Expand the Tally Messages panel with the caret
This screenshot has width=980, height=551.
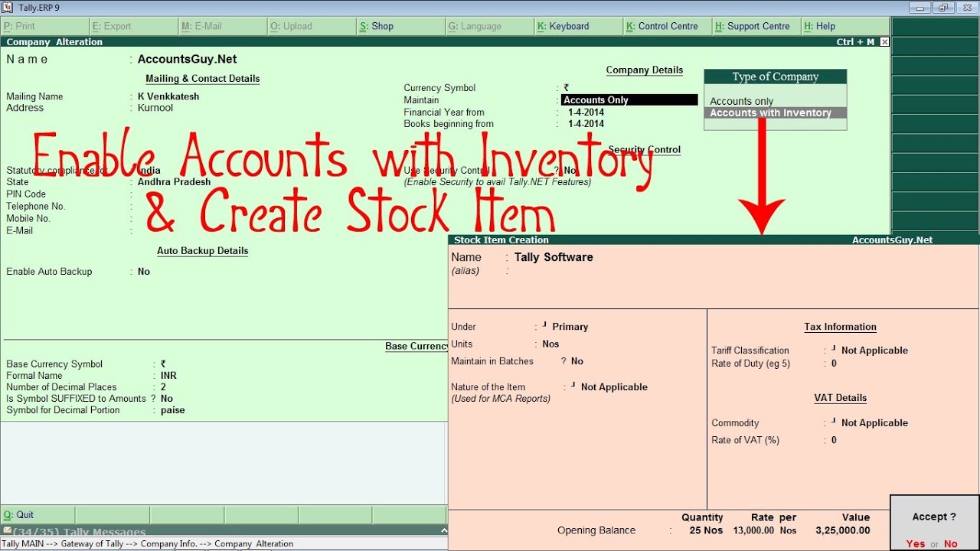[x=443, y=530]
